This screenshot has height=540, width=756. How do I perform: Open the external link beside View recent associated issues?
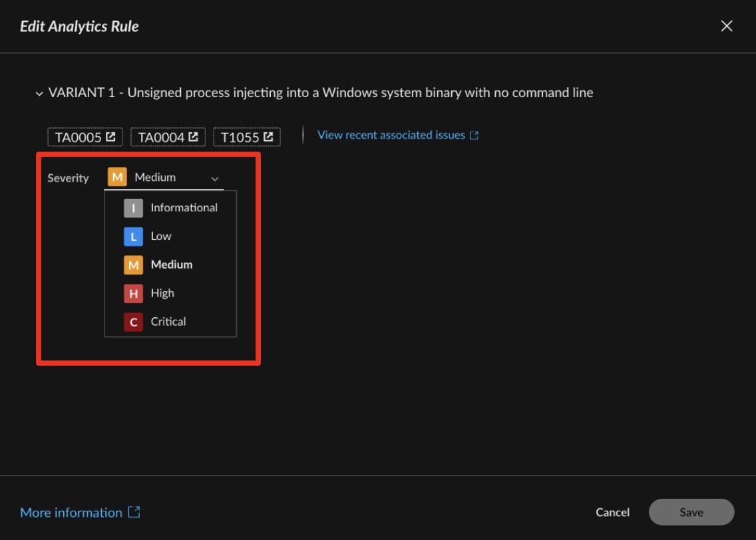pos(472,134)
